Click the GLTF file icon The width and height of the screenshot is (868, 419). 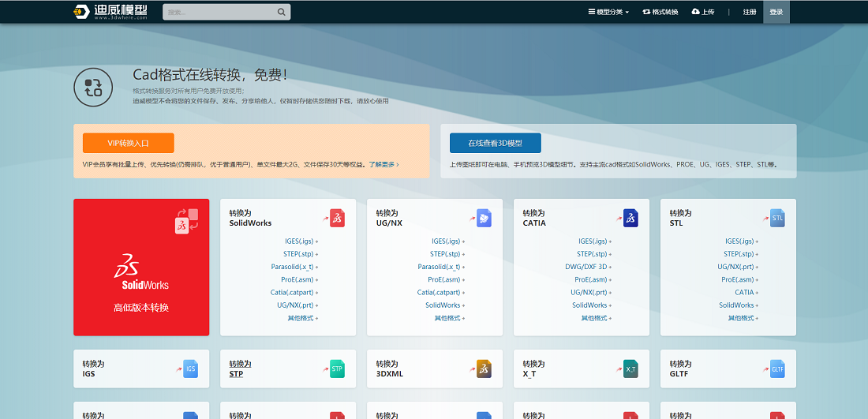coord(777,368)
